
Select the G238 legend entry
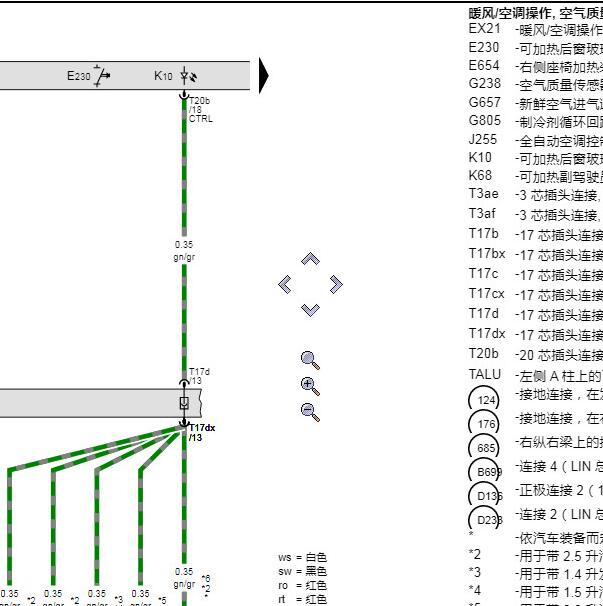click(x=536, y=84)
